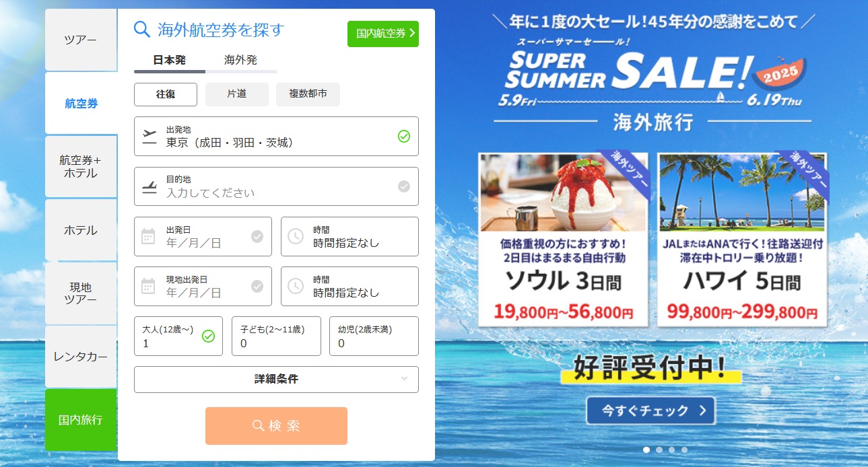
Task: Select the 複数都市 multi-city option
Action: tap(308, 95)
